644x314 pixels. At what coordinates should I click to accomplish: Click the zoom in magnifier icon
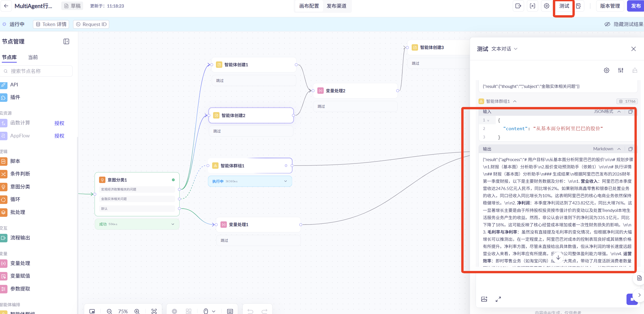tap(137, 311)
